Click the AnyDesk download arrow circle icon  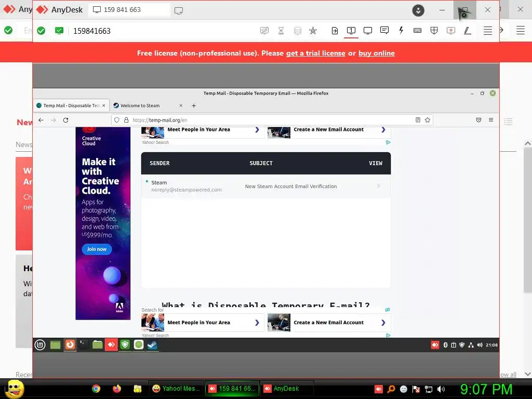click(418, 10)
